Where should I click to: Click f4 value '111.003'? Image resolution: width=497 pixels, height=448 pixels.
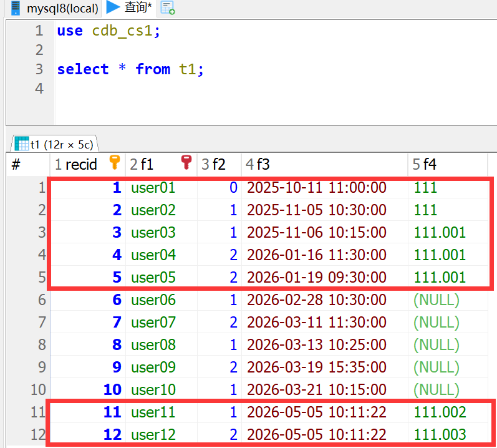440,435
